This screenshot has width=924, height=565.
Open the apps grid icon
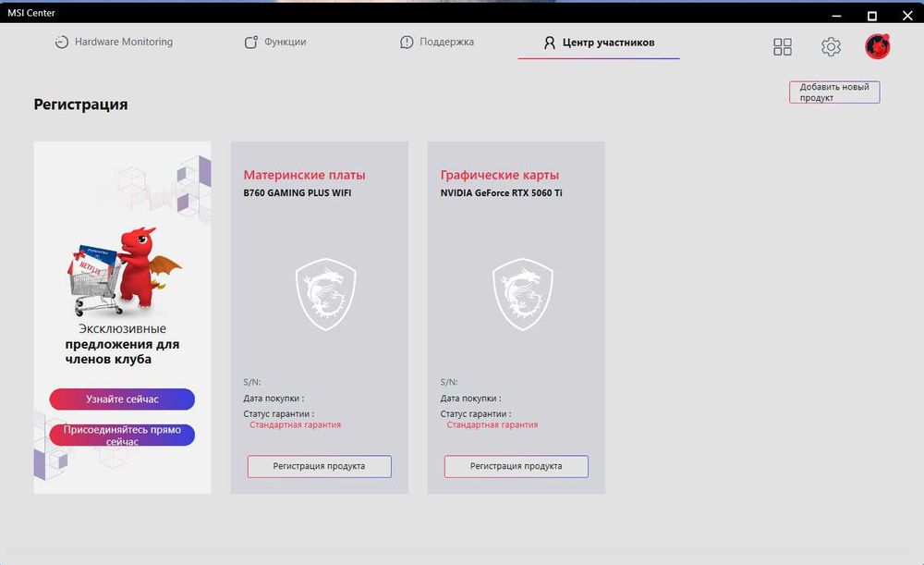click(782, 46)
